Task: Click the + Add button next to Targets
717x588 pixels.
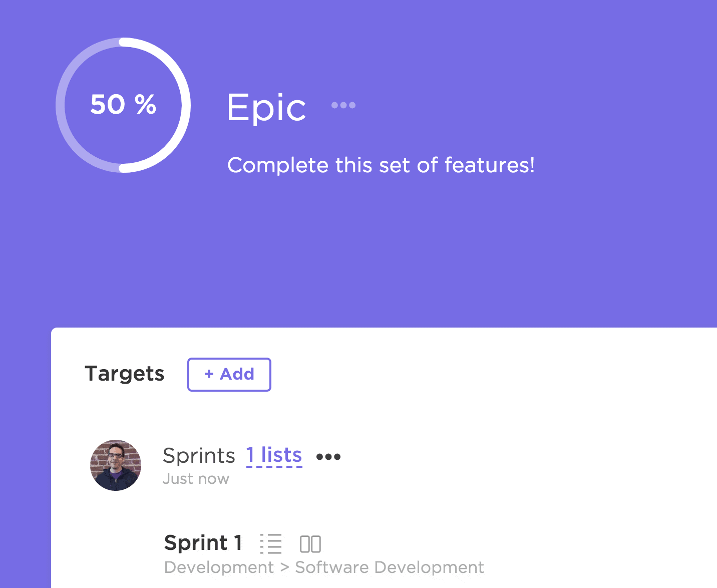Action: click(x=229, y=374)
